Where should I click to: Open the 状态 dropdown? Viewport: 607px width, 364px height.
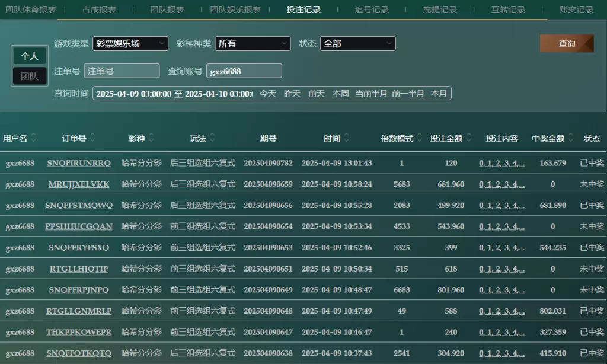point(357,44)
